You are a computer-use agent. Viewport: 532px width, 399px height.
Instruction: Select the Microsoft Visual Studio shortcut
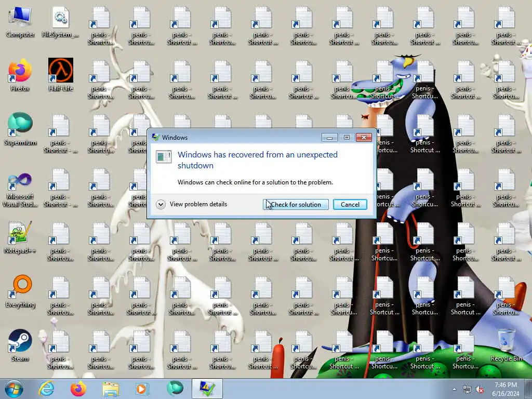coord(20,190)
